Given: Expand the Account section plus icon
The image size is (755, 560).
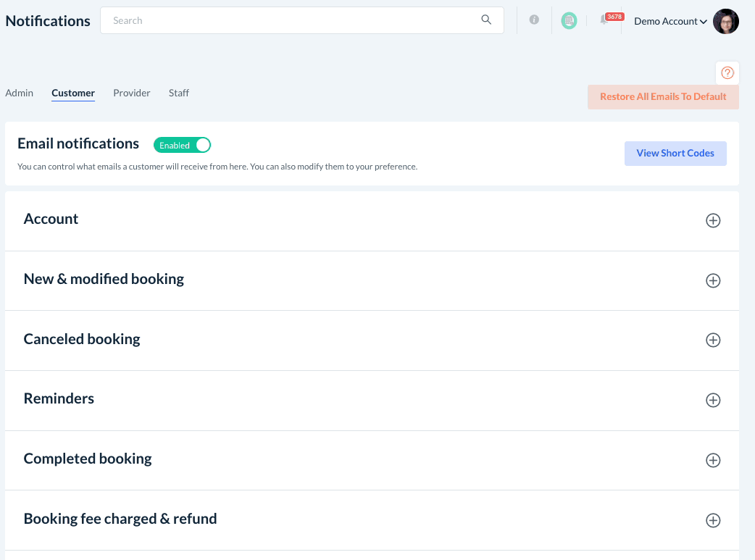Looking at the screenshot, I should [713, 220].
